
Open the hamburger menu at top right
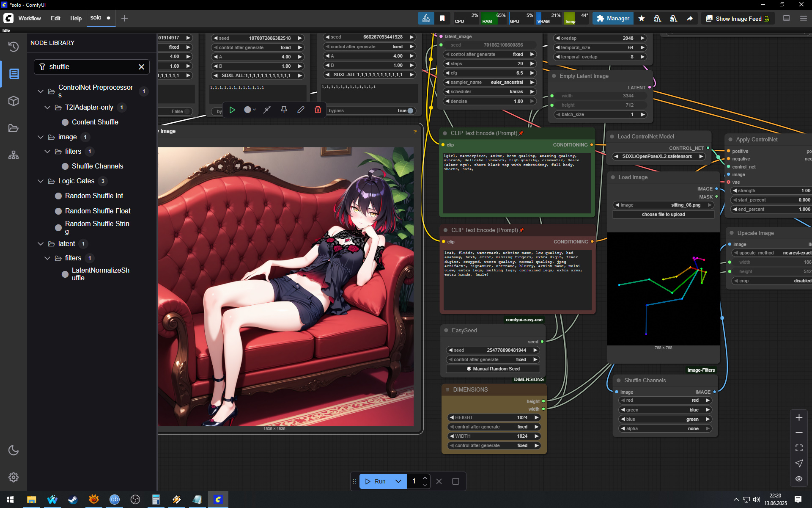point(803,18)
